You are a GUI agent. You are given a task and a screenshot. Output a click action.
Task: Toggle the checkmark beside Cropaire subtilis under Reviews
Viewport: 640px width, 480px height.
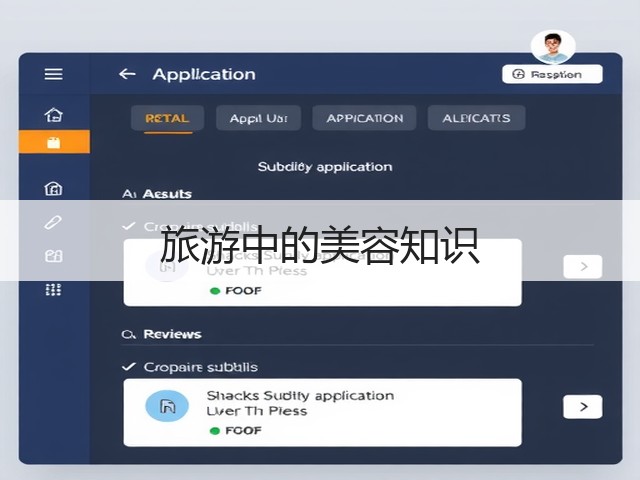(x=129, y=367)
